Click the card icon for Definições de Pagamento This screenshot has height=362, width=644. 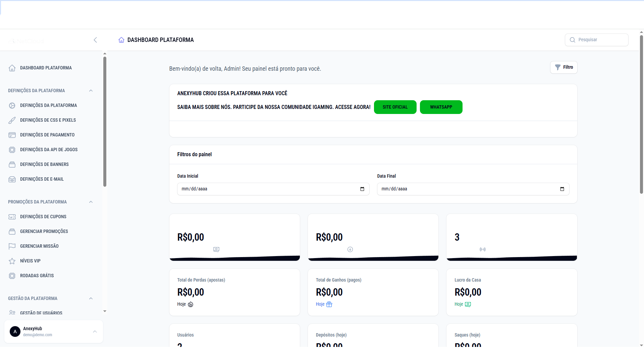(12, 135)
